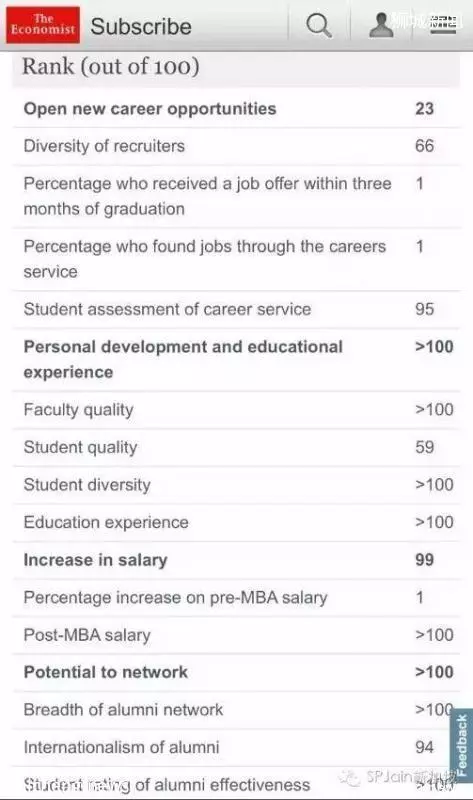Click the Faculty quality row
473x800 pixels.
tap(236, 410)
